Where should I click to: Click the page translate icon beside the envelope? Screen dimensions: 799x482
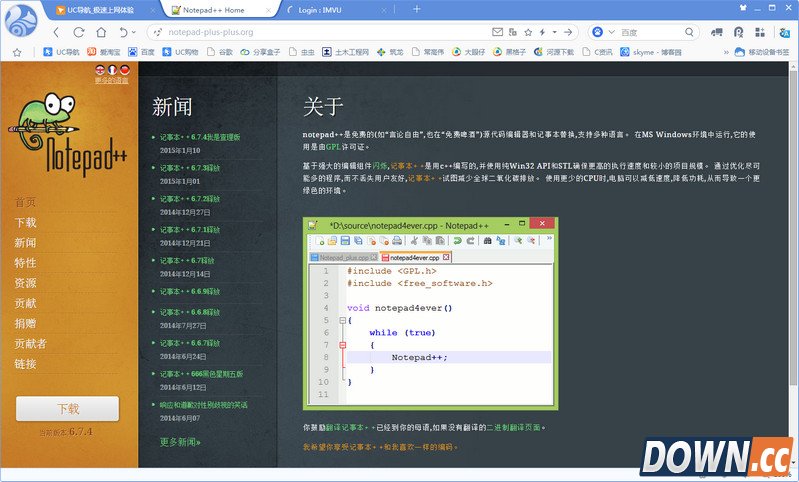[x=513, y=32]
